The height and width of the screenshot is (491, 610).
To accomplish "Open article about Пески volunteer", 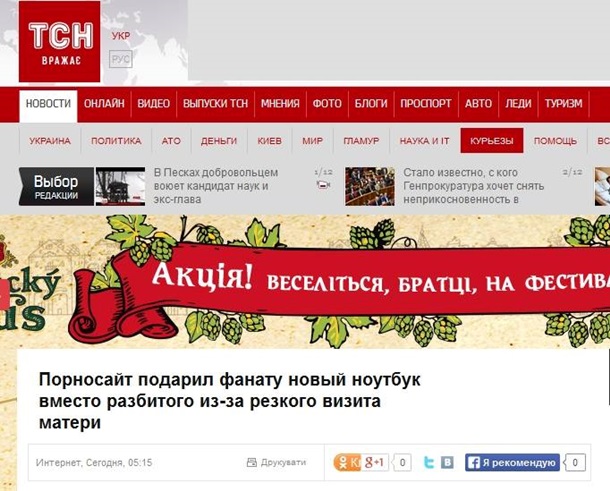I will pyautogui.click(x=216, y=186).
